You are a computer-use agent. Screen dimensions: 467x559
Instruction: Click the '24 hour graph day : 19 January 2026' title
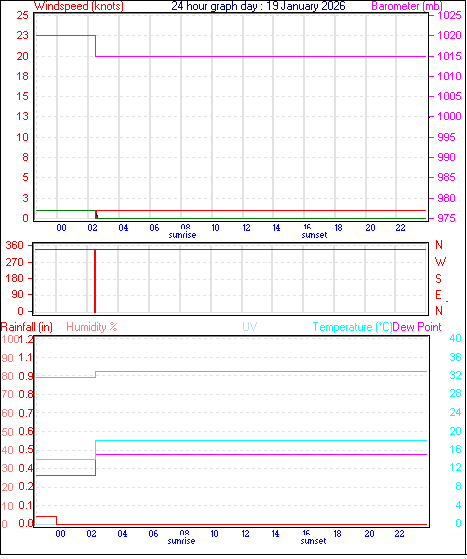click(x=258, y=6)
